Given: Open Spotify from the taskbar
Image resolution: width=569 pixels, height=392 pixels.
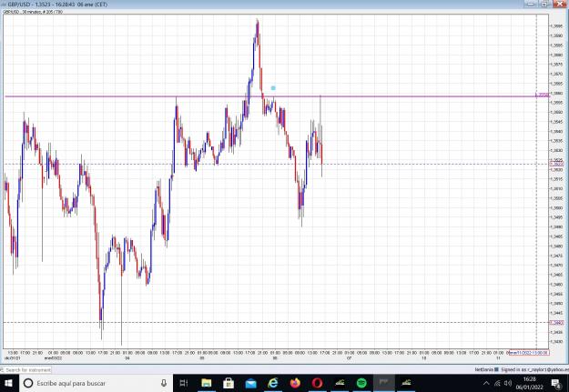Looking at the screenshot, I should point(361,383).
